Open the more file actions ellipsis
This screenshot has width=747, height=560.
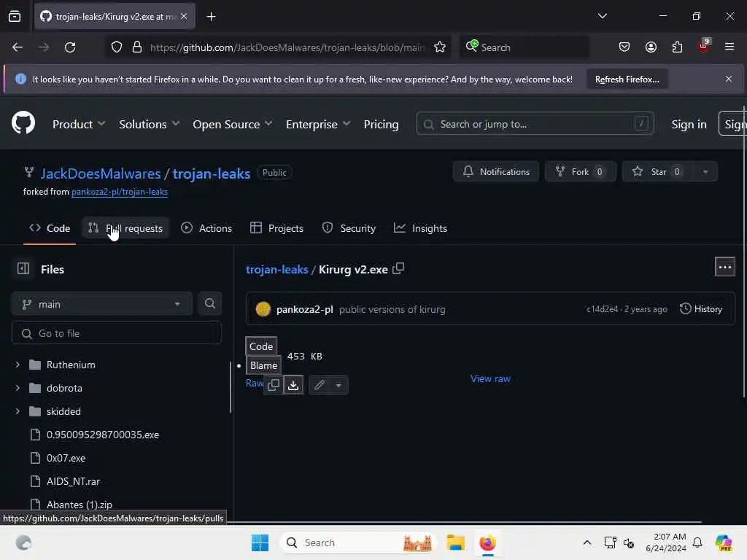[724, 267]
